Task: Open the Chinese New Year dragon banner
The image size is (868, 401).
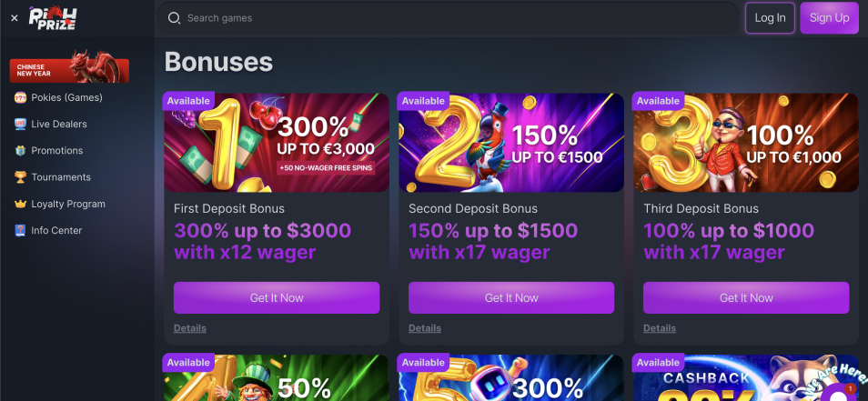Action: (x=69, y=67)
